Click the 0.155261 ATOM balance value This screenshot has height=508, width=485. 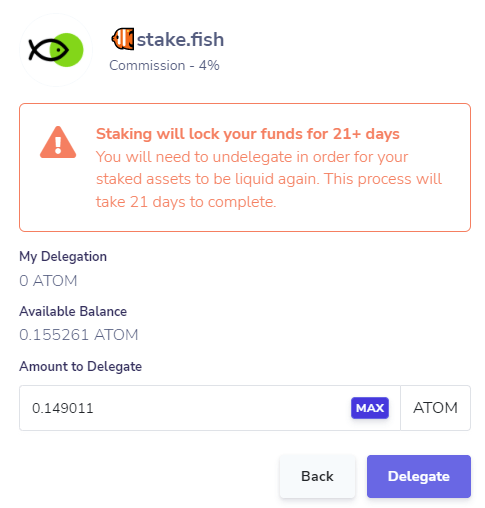[79, 335]
